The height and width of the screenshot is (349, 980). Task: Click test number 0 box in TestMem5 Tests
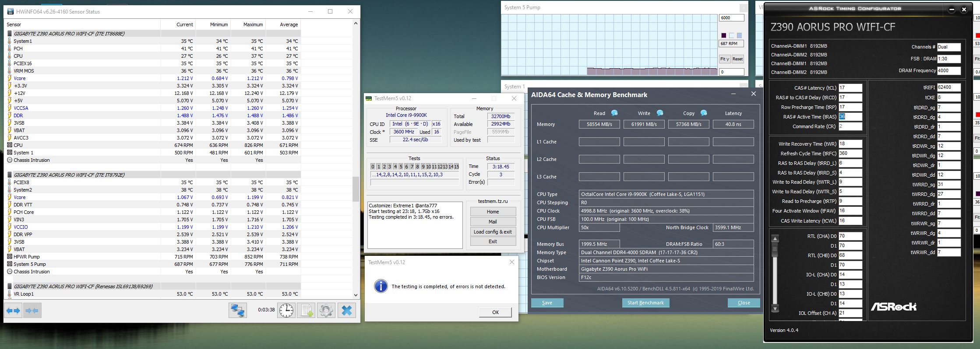[373, 167]
